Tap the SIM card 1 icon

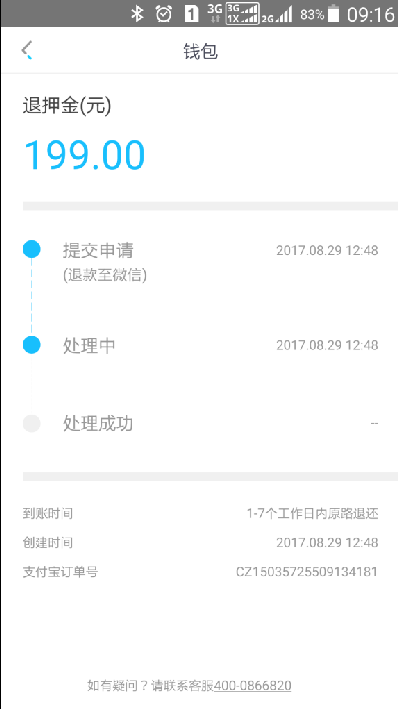[x=191, y=14]
